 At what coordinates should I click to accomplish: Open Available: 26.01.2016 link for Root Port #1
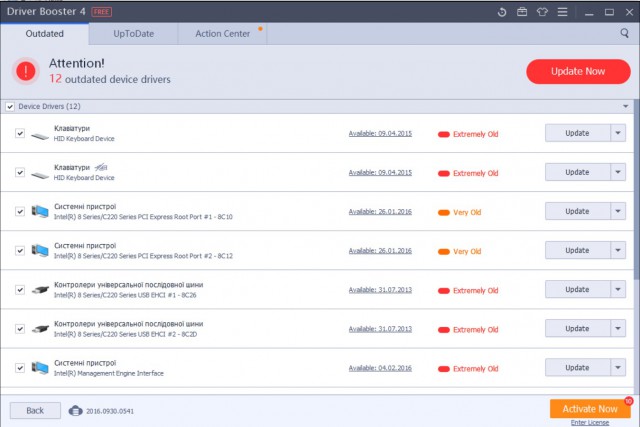380,212
